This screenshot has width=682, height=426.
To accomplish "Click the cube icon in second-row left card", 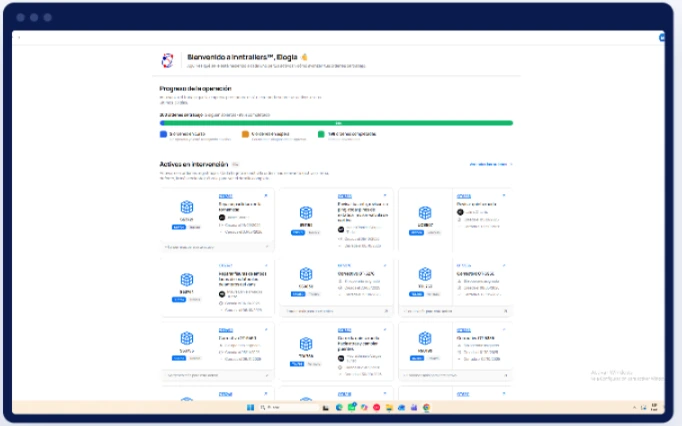I will pyautogui.click(x=187, y=279).
